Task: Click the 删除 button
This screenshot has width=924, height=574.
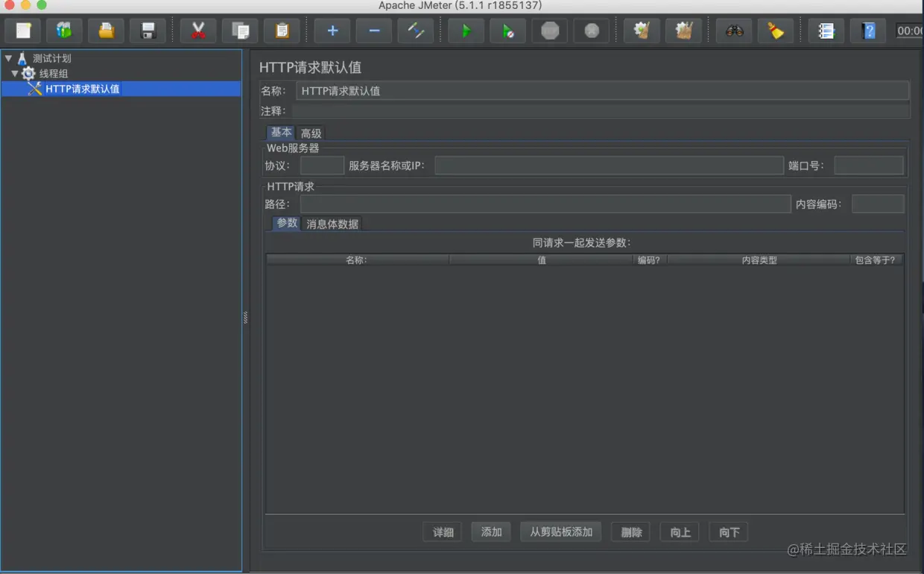Action: [x=631, y=532]
